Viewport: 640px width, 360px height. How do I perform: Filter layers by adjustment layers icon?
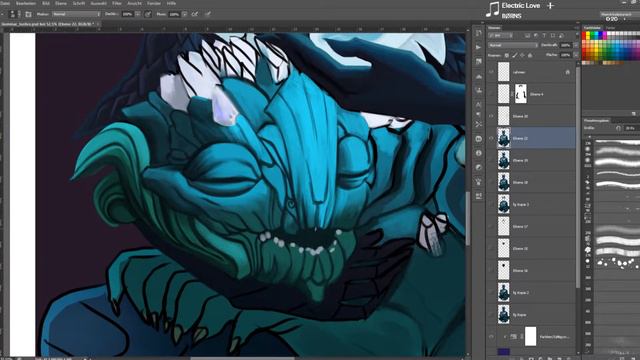536,36
